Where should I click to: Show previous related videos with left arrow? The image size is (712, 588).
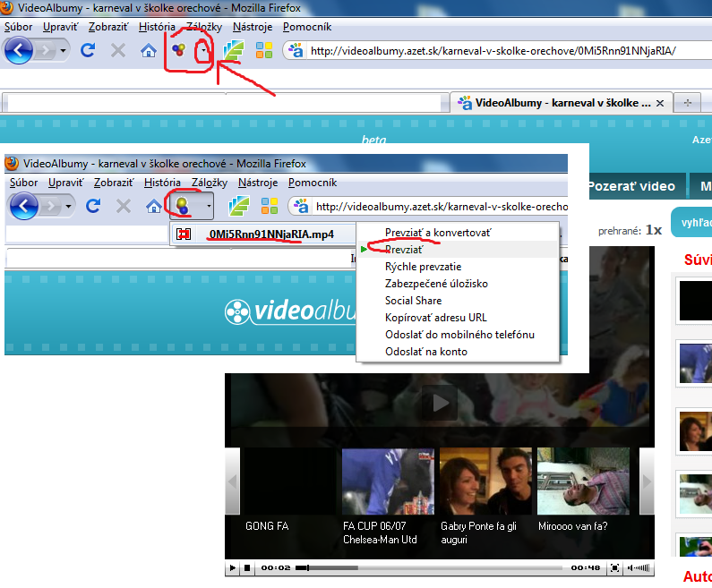coord(233,481)
